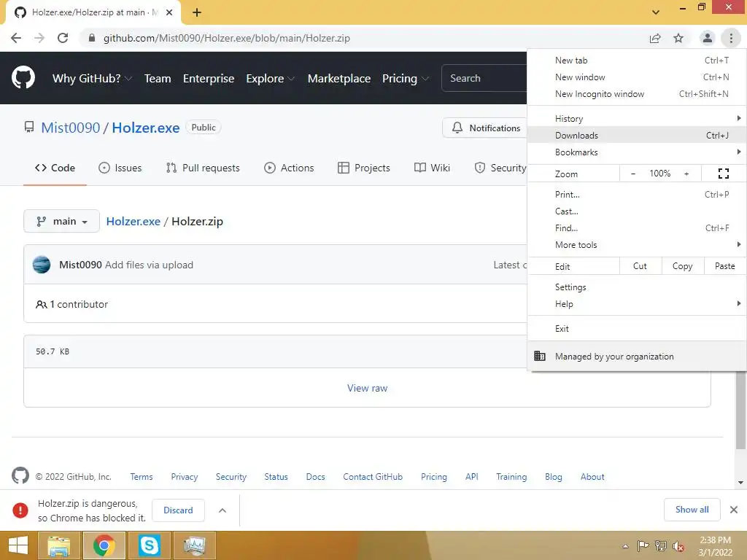The width and height of the screenshot is (747, 560).
Task: Open the resource monitor taskbar app
Action: (194, 545)
